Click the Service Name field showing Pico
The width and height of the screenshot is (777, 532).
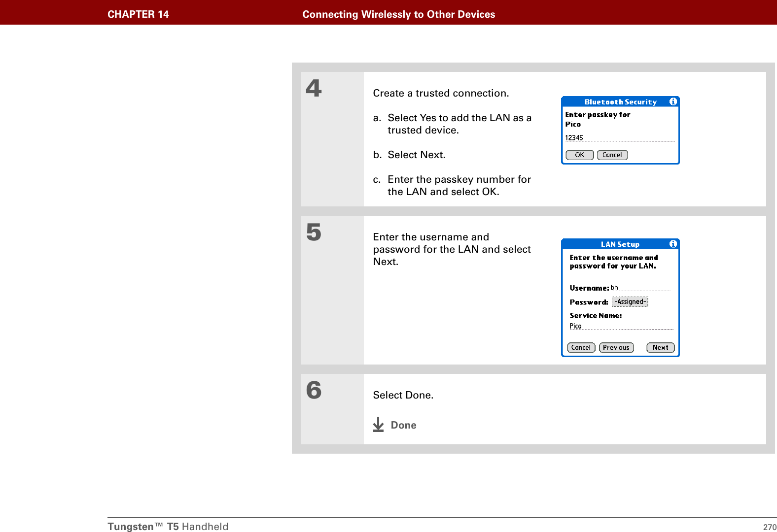pyautogui.click(x=621, y=326)
